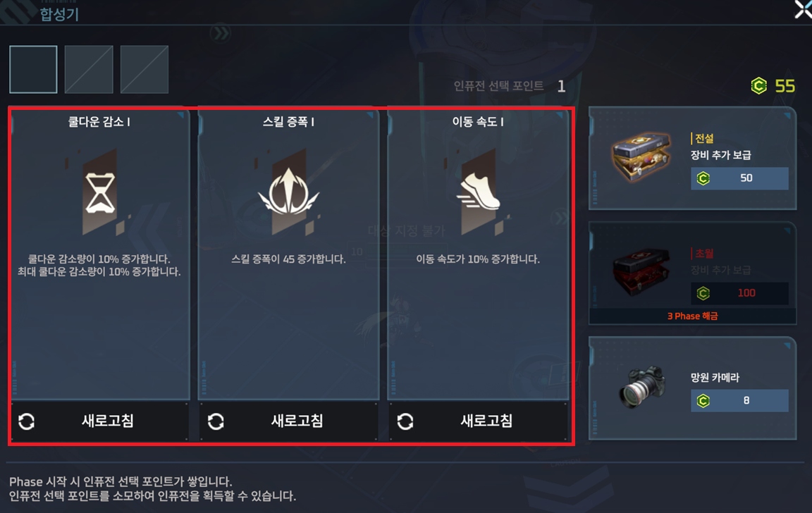Click the locked red transcendent chest
812x513 pixels.
click(641, 272)
